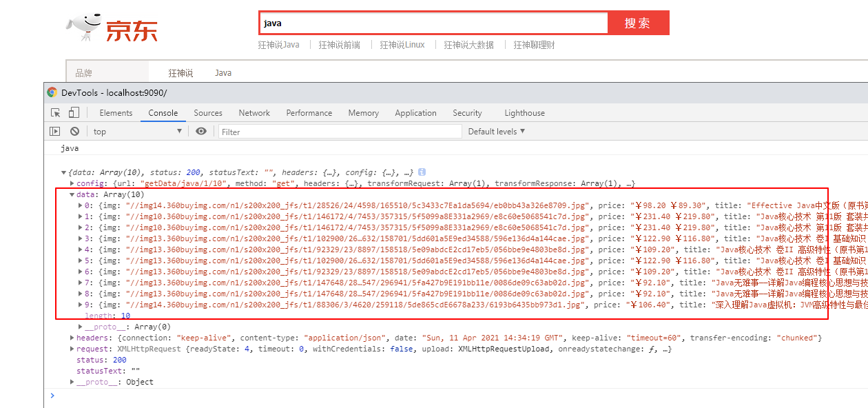Clear console with the ban icon
This screenshot has height=408, width=868.
[x=74, y=131]
